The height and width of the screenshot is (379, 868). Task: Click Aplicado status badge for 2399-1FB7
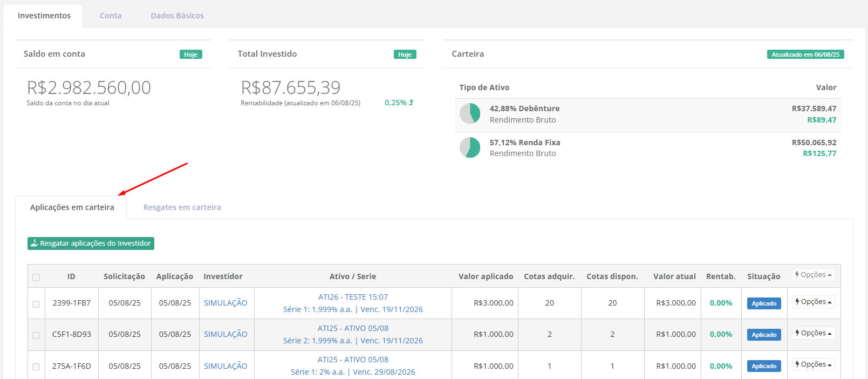click(764, 303)
